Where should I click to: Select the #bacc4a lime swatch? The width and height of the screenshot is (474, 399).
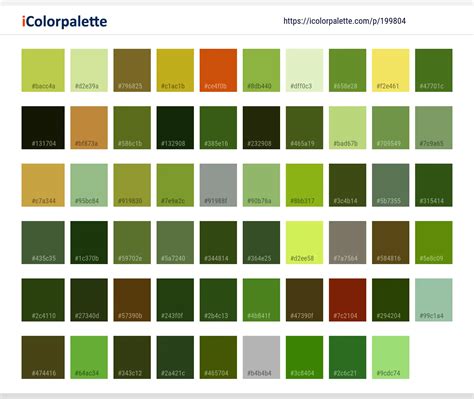[43, 70]
